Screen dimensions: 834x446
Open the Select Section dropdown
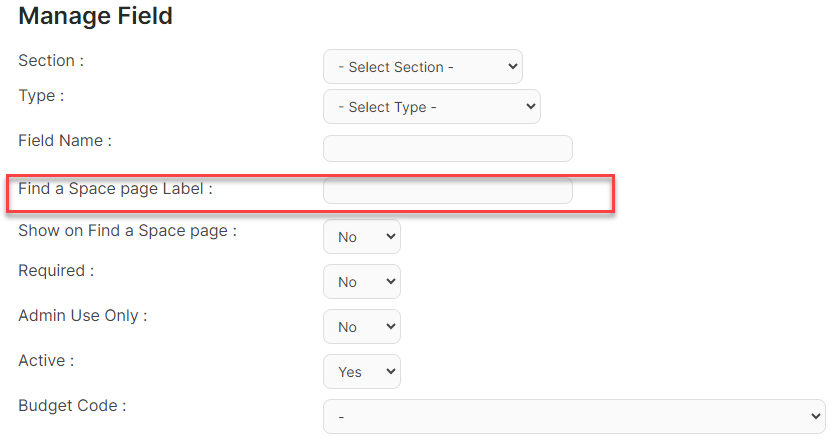point(423,66)
